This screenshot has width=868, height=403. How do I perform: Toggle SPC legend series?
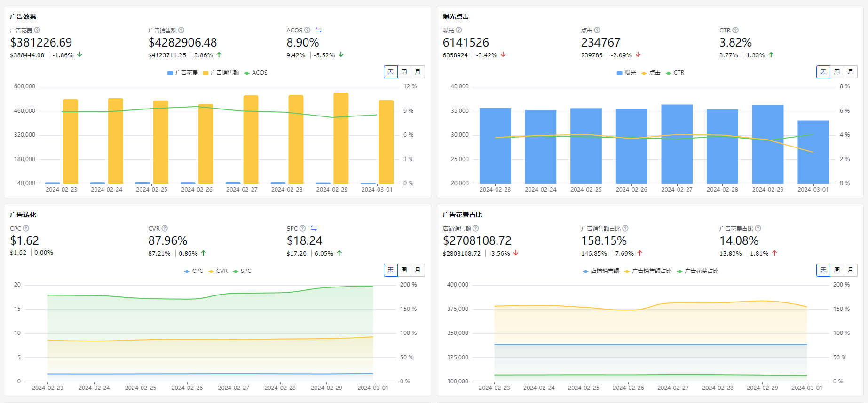pyautogui.click(x=242, y=271)
